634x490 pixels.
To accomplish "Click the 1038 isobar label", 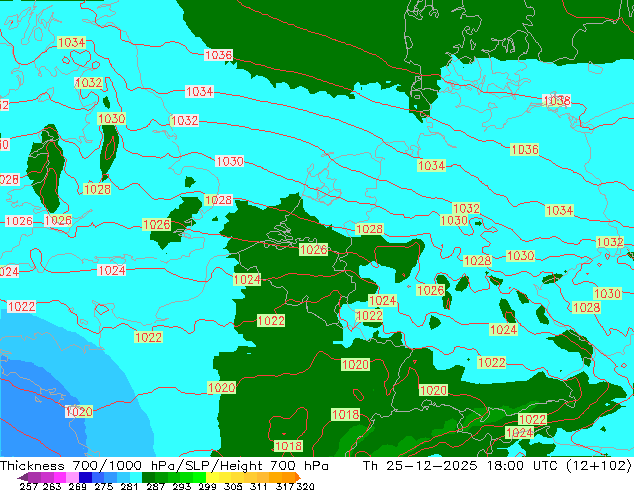I will pos(556,100).
